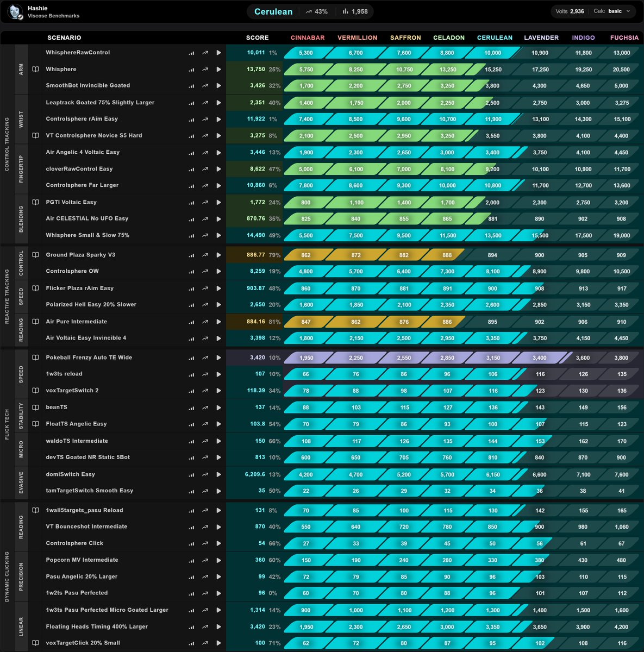Show leaderboard for Controlsphere rAim Easy

[191, 120]
